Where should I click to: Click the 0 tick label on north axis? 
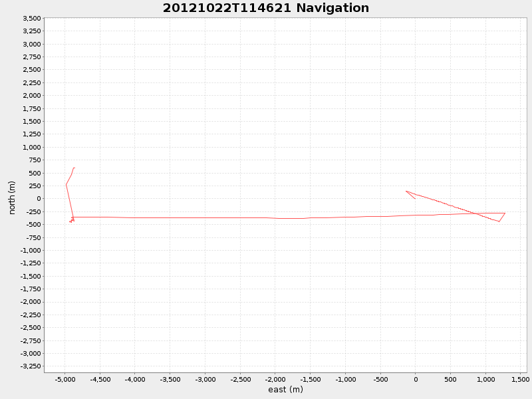click(x=38, y=198)
